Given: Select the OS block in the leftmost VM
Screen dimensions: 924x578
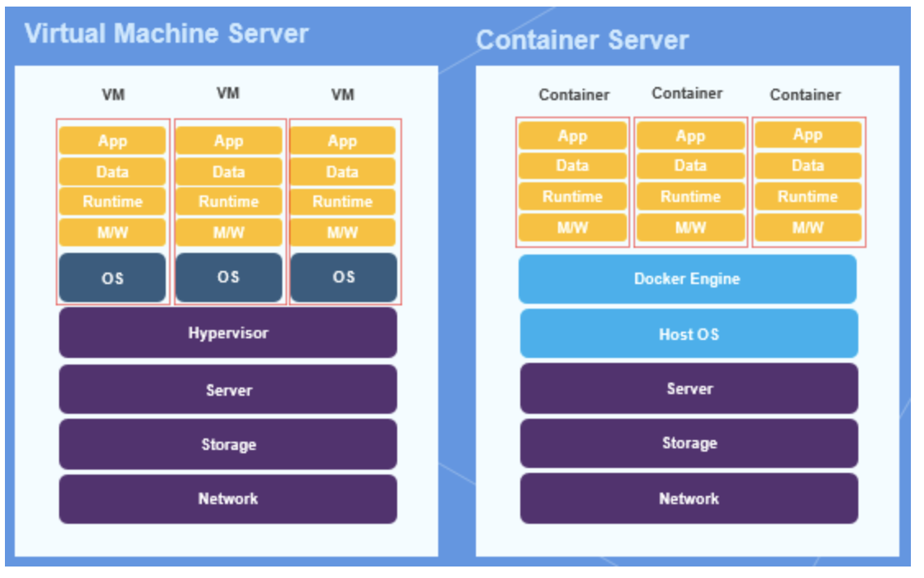Looking at the screenshot, I should point(112,278).
